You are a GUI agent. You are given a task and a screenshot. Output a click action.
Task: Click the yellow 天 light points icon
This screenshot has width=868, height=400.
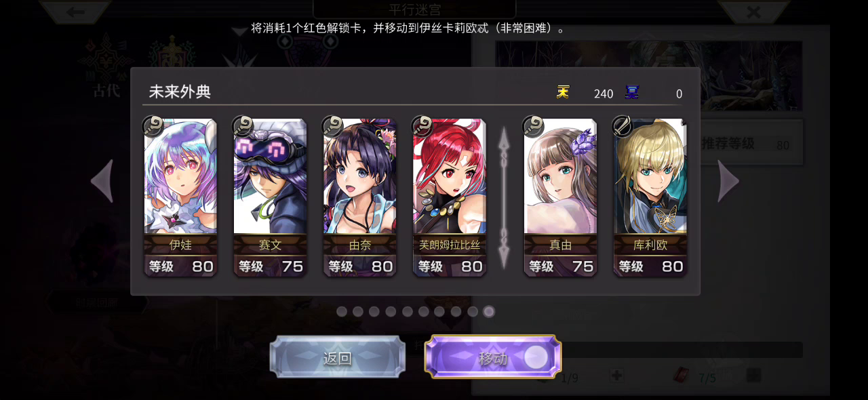pos(563,92)
